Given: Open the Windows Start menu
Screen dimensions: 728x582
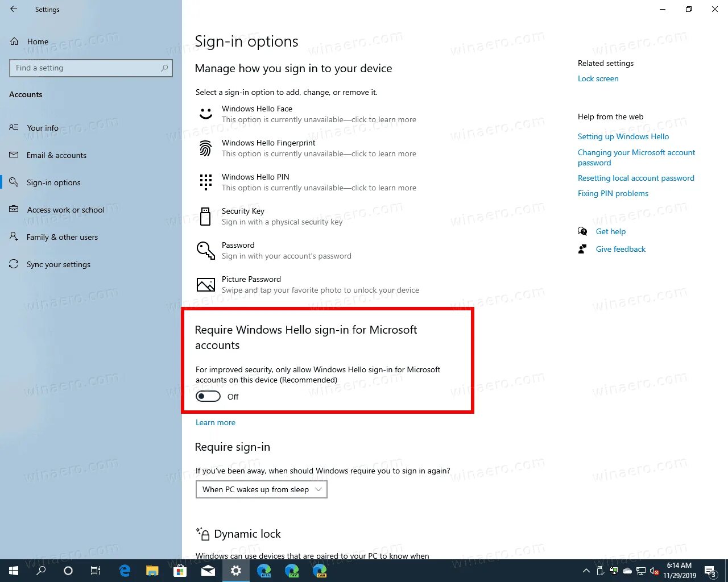Looking at the screenshot, I should [x=14, y=571].
